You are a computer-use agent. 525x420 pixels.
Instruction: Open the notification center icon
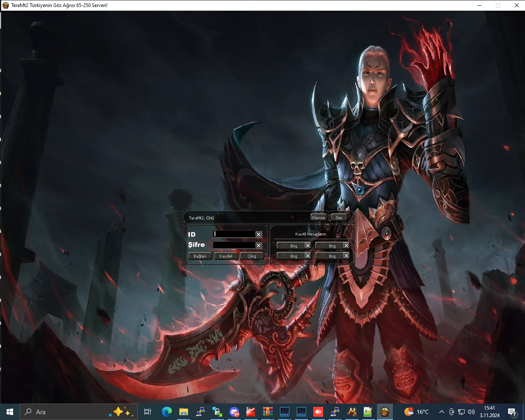click(512, 412)
